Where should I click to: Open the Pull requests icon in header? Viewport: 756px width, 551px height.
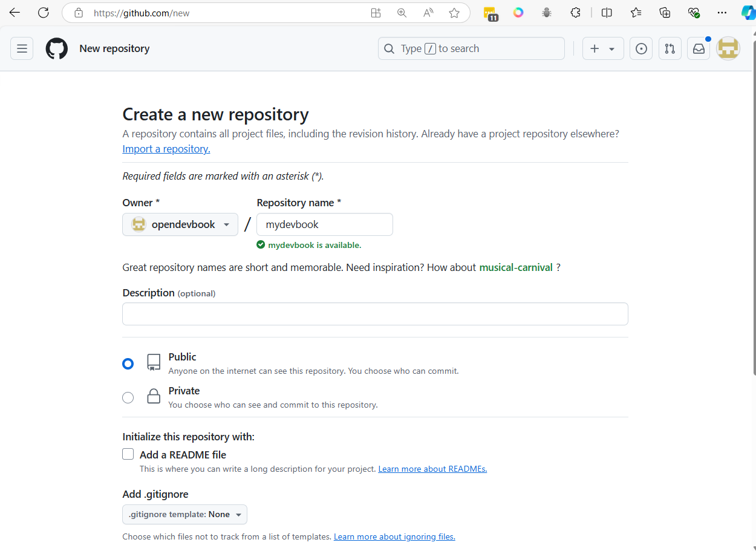[670, 48]
